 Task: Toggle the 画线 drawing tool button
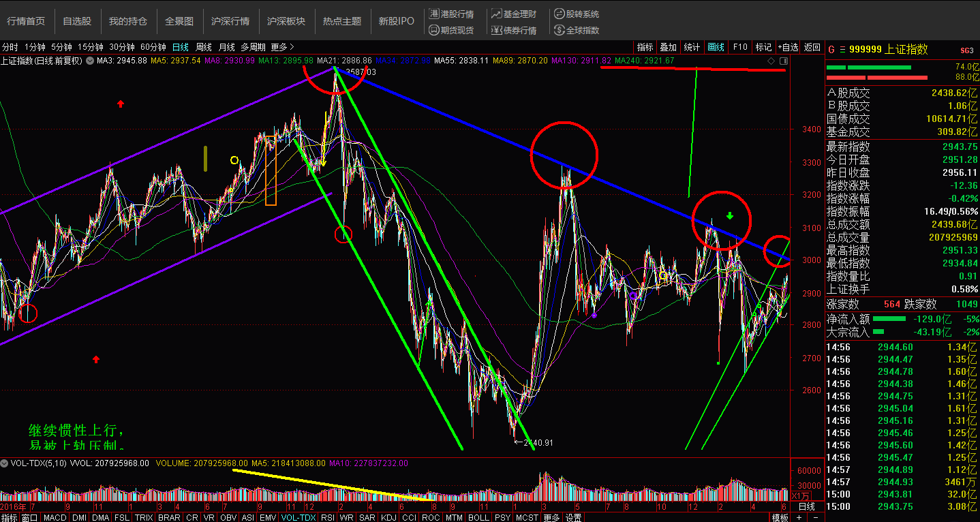click(x=716, y=47)
